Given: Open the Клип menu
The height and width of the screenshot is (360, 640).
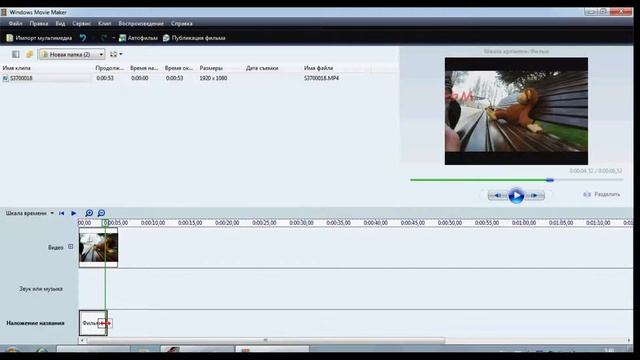Looking at the screenshot, I should tap(104, 24).
